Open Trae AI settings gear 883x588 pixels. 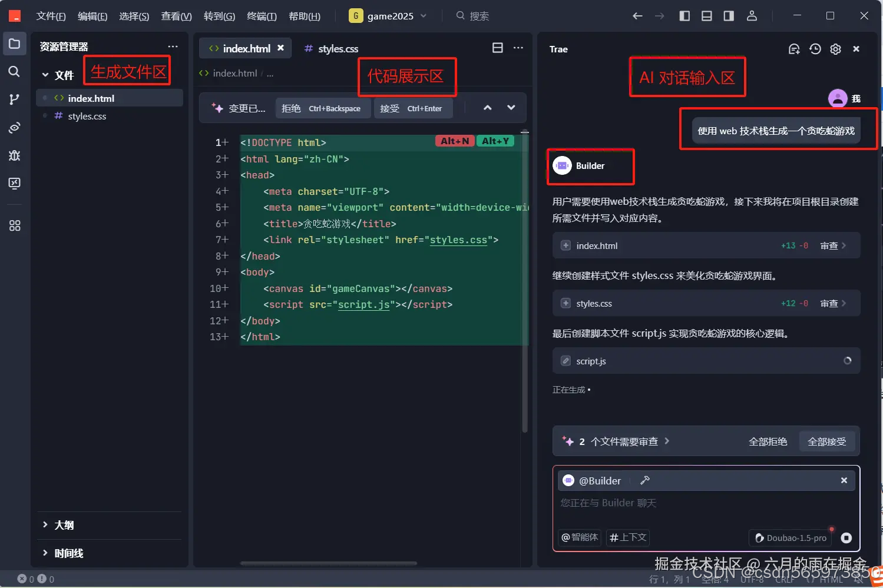coord(835,49)
